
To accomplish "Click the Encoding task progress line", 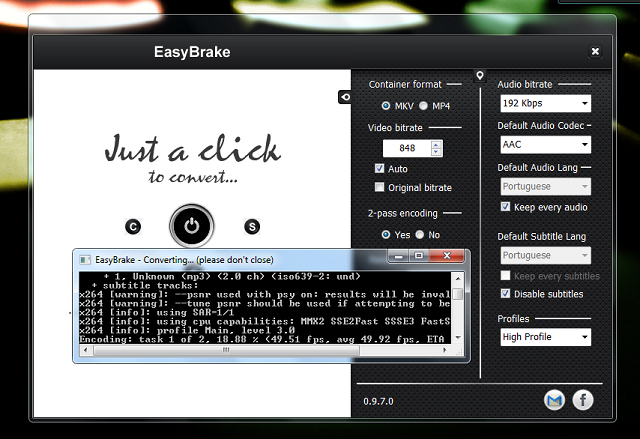I will click(x=262, y=339).
